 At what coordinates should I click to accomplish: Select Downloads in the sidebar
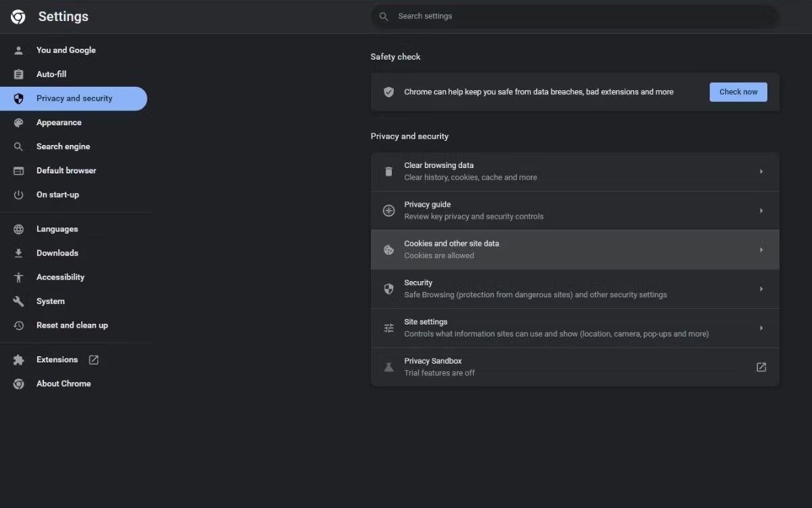tap(58, 253)
